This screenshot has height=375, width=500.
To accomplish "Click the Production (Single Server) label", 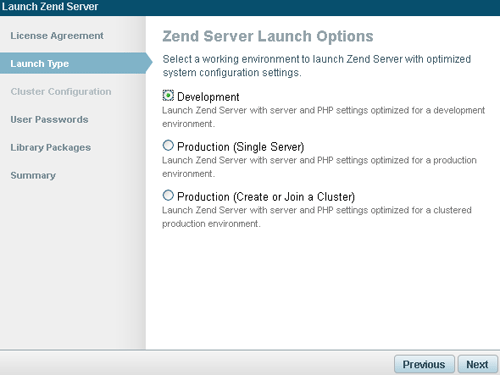I will tap(240, 147).
